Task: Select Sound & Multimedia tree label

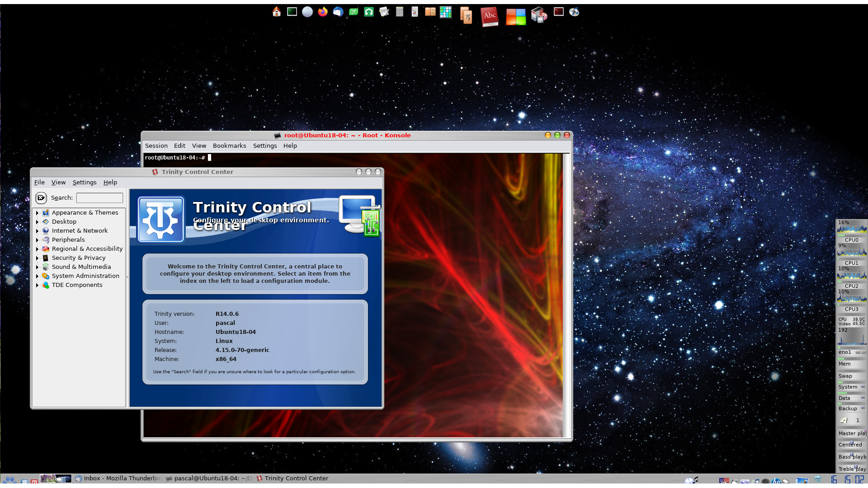Action: point(81,267)
